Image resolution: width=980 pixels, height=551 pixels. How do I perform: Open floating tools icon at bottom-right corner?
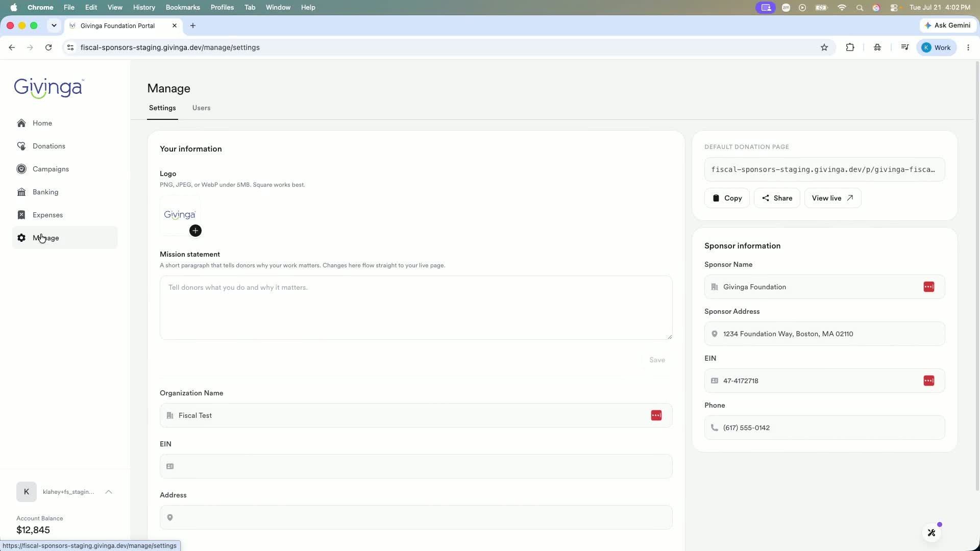pos(932,533)
